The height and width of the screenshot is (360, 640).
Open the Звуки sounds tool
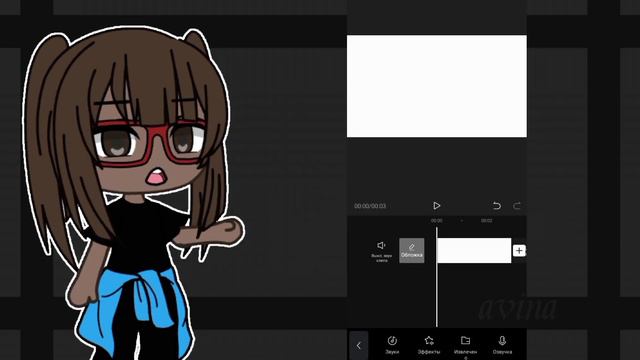tap(392, 345)
